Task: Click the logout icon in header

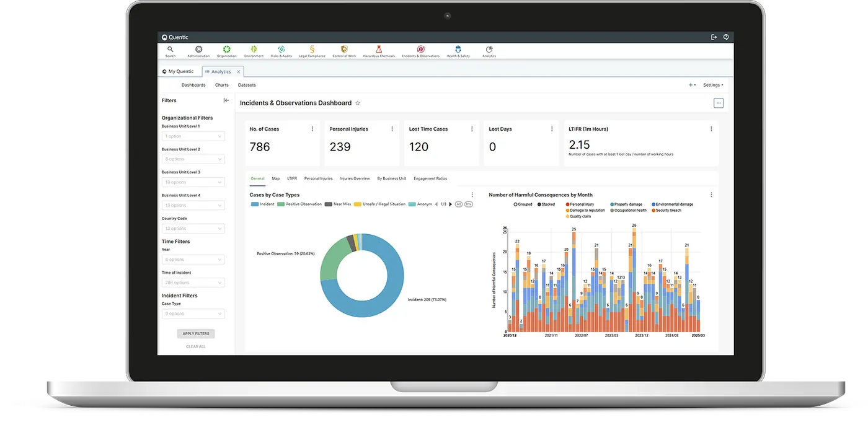Action: point(714,37)
